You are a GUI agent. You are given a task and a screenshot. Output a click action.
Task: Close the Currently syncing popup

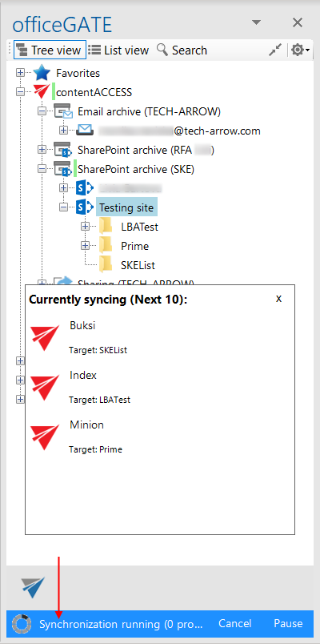[x=278, y=299]
